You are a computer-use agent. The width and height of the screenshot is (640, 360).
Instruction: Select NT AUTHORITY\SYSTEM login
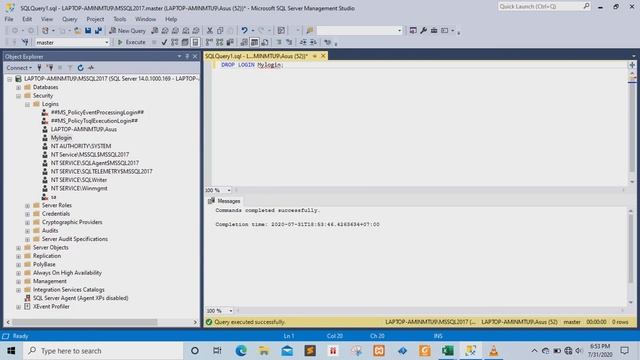pos(81,146)
